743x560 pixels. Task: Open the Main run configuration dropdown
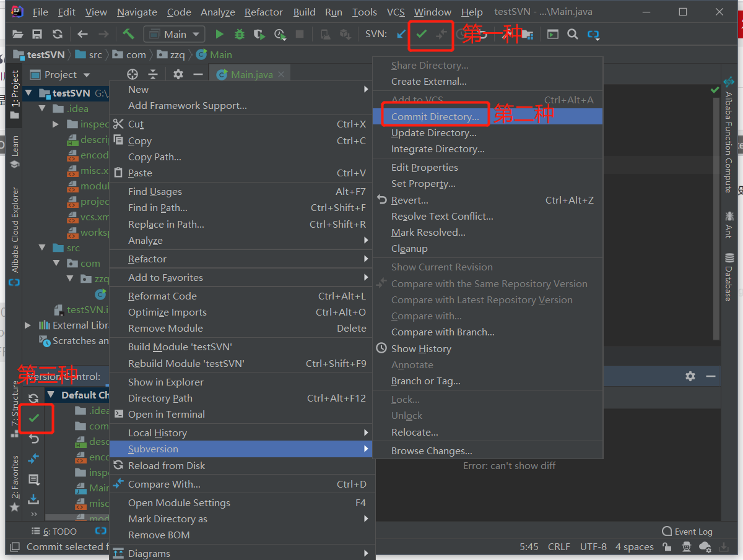(x=174, y=35)
